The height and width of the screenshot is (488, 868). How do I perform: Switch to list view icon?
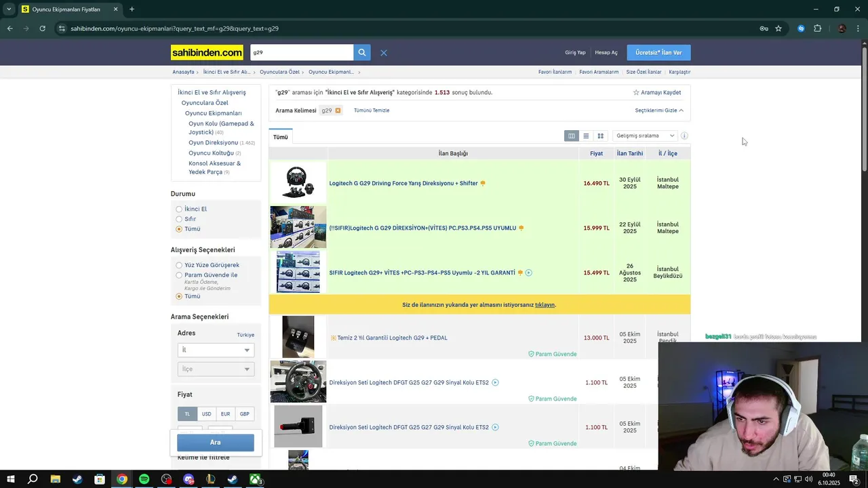click(x=586, y=136)
